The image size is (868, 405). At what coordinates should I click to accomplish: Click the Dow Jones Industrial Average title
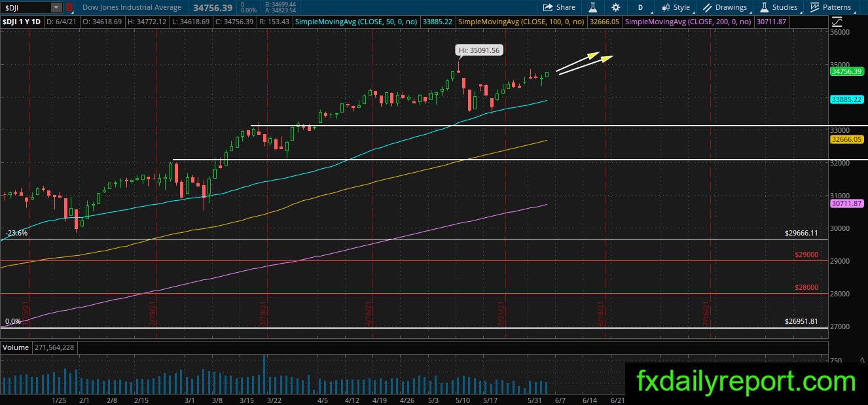point(133,7)
